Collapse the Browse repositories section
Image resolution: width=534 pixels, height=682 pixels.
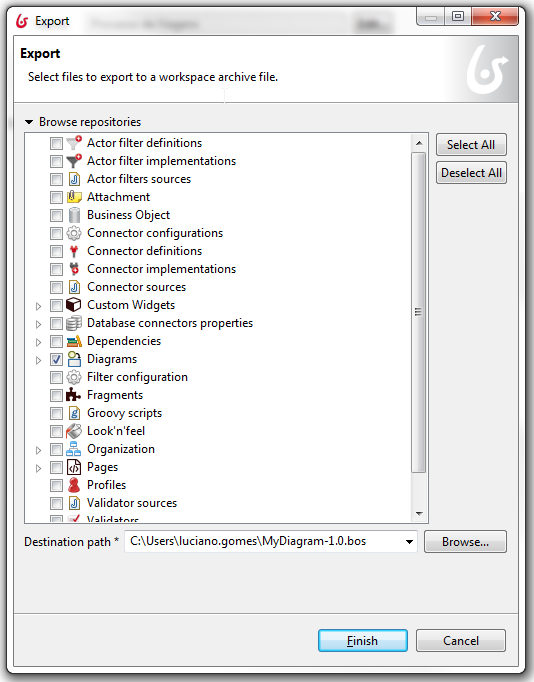pos(29,122)
